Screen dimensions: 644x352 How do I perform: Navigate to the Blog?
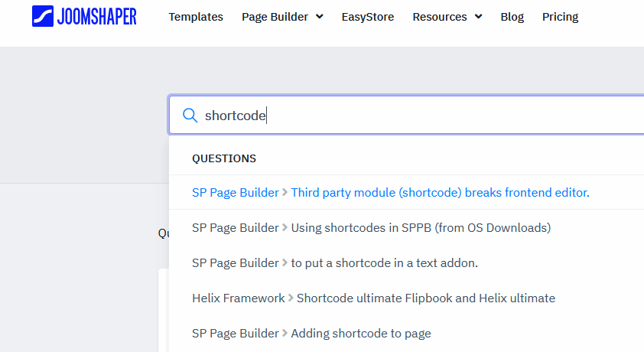(x=512, y=17)
